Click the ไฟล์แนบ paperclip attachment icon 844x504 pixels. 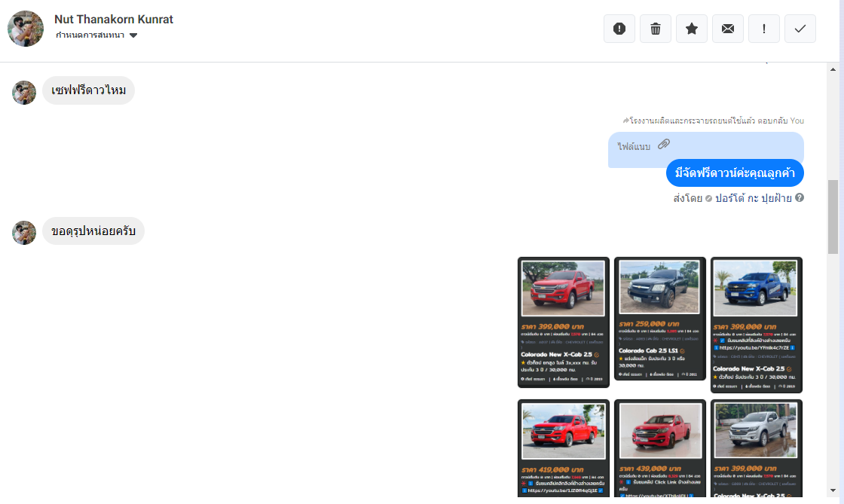pyautogui.click(x=664, y=144)
